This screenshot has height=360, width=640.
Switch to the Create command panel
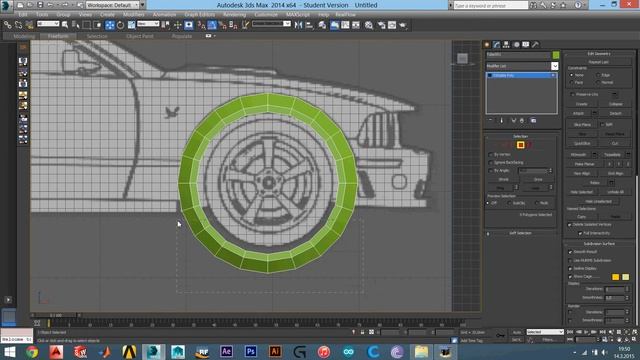tap(487, 44)
